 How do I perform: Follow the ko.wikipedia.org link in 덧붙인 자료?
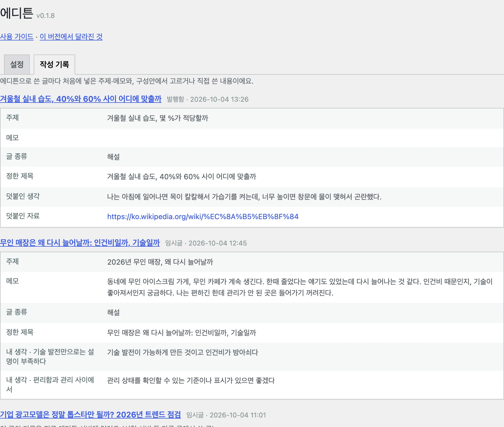tap(203, 217)
